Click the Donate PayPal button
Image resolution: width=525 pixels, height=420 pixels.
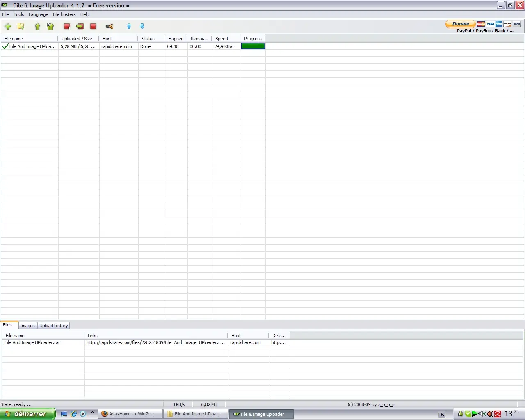[461, 24]
